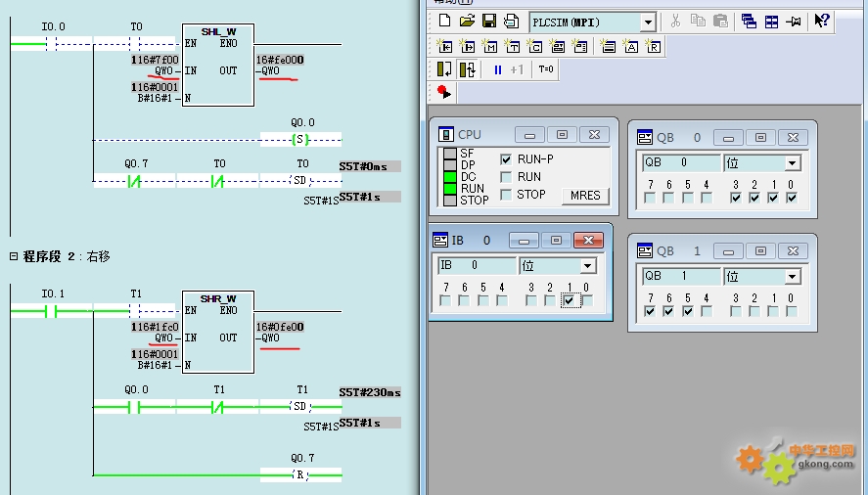Toggle bit 7 checkbox in QB 0 window
The width and height of the screenshot is (868, 495).
pyautogui.click(x=651, y=198)
